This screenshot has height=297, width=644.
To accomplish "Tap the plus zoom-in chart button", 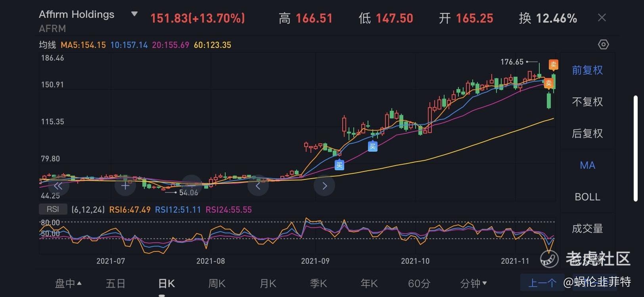I will [x=125, y=186].
